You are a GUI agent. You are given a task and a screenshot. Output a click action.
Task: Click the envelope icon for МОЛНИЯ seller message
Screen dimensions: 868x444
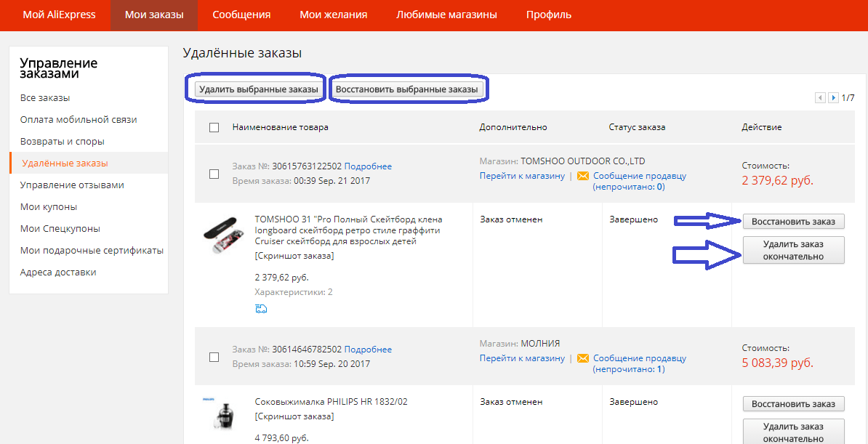point(583,358)
